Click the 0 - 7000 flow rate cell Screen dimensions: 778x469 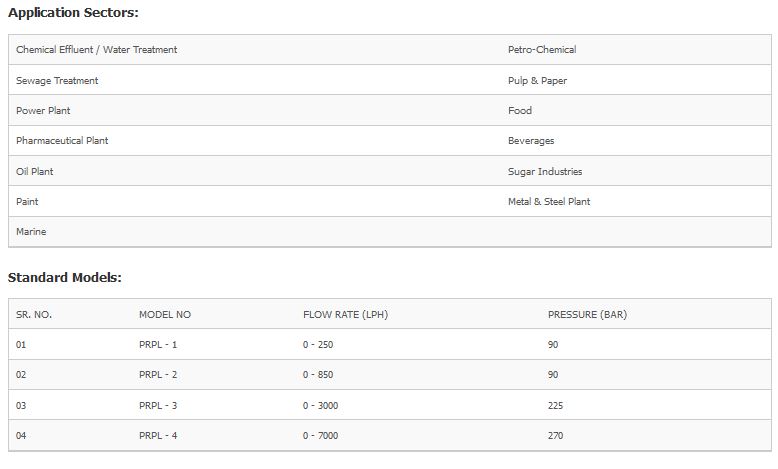pyautogui.click(x=321, y=436)
